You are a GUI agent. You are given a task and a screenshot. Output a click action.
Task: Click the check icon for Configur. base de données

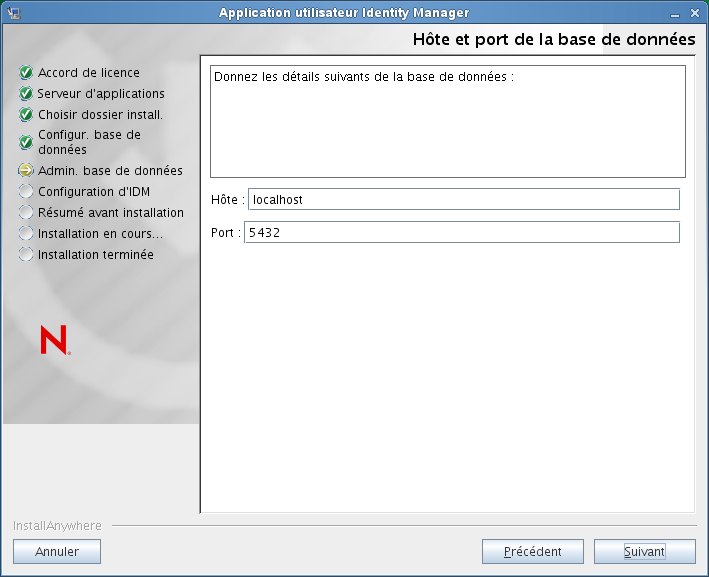[x=26, y=142]
